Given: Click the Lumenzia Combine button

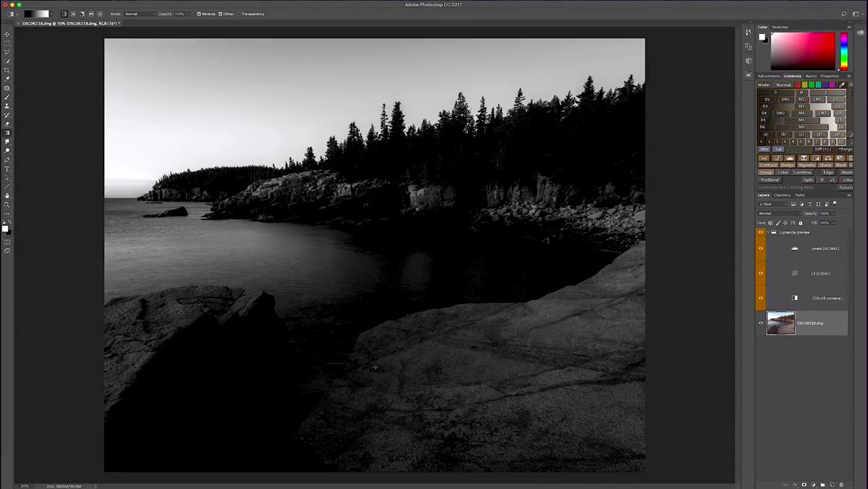Looking at the screenshot, I should [802, 172].
